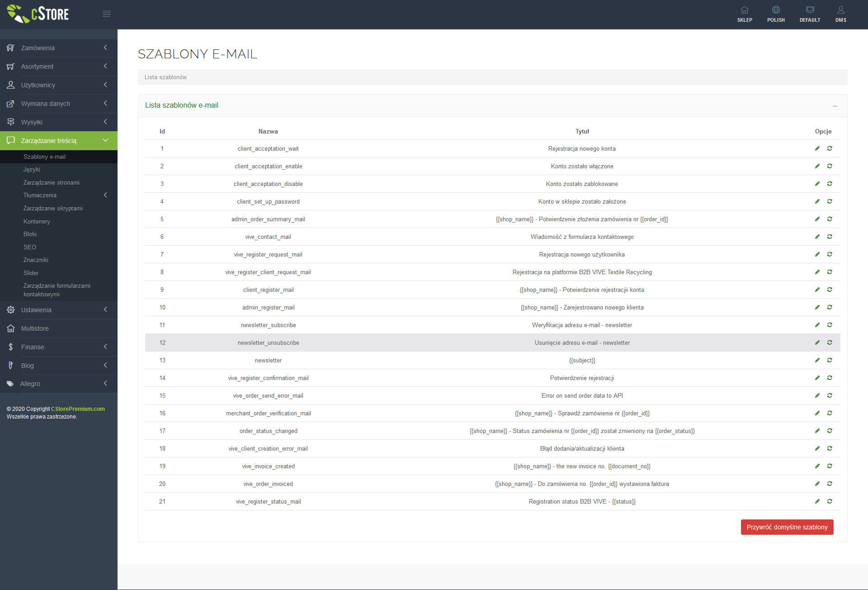Reset the newsletter row template
The height and width of the screenshot is (590, 868).
830,360
